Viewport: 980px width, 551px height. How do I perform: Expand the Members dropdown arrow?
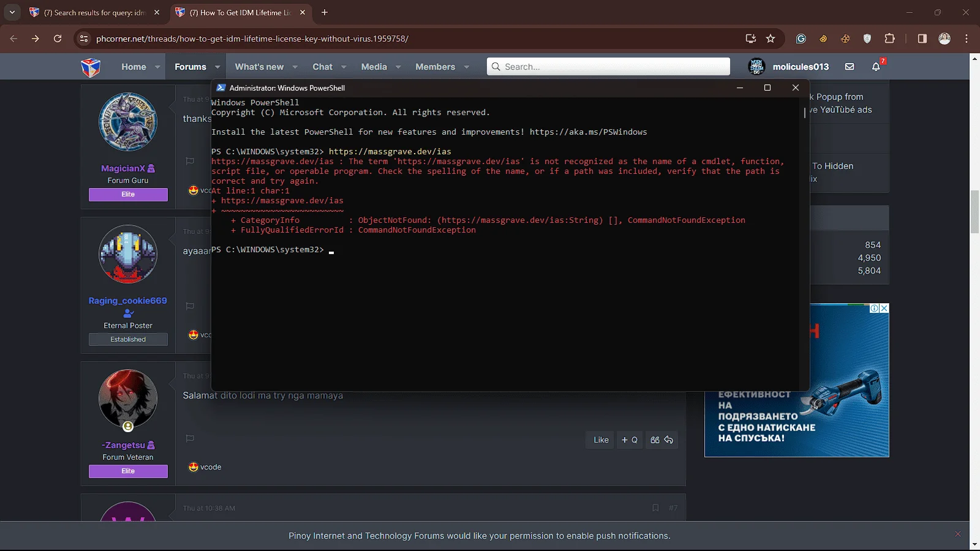467,67
